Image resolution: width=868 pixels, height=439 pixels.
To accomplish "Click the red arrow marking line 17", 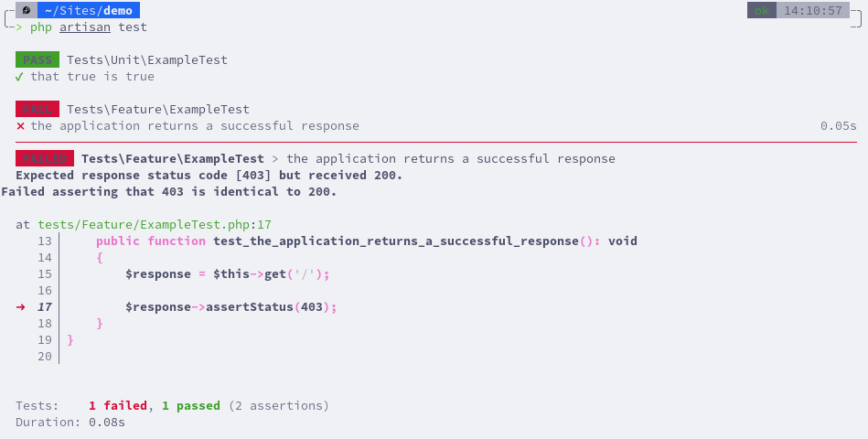I will (x=20, y=306).
